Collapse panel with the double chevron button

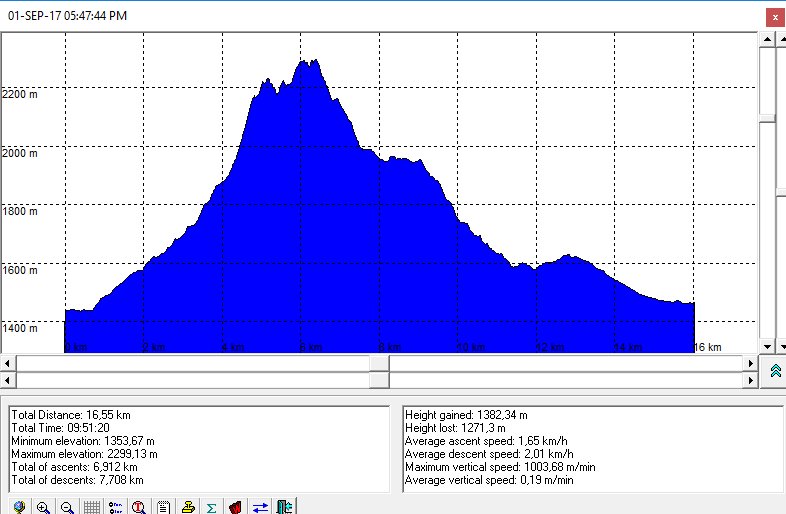click(x=775, y=371)
